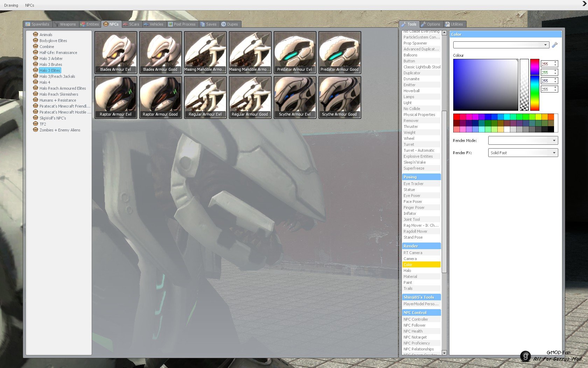
Task: Open the NPCs top menu
Action: pyautogui.click(x=30, y=5)
